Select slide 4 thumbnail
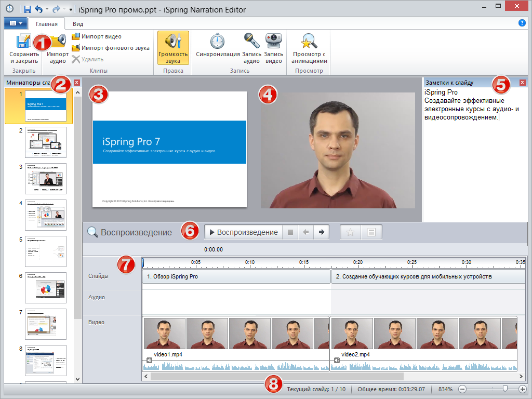The width and height of the screenshot is (532, 399). click(x=46, y=215)
